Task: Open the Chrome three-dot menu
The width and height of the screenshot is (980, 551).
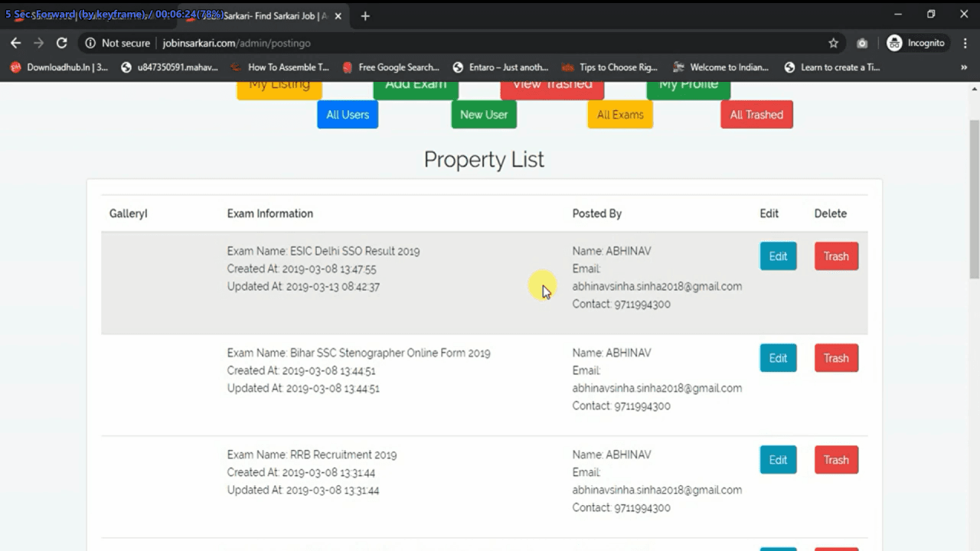Action: click(x=964, y=43)
